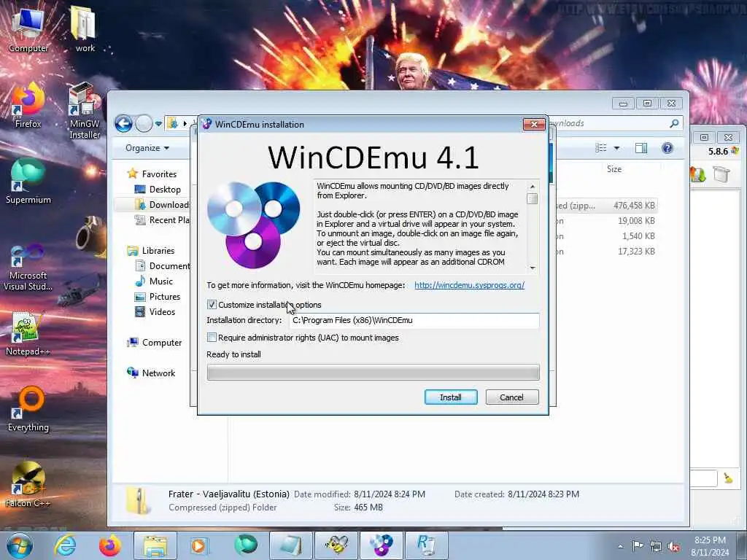Launch Falcon C++ desktop shortcut
This screenshot has height=560, width=747.
[x=28, y=485]
